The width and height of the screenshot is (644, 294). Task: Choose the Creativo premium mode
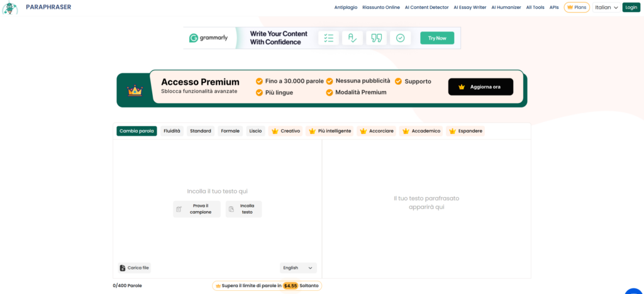coord(286,131)
